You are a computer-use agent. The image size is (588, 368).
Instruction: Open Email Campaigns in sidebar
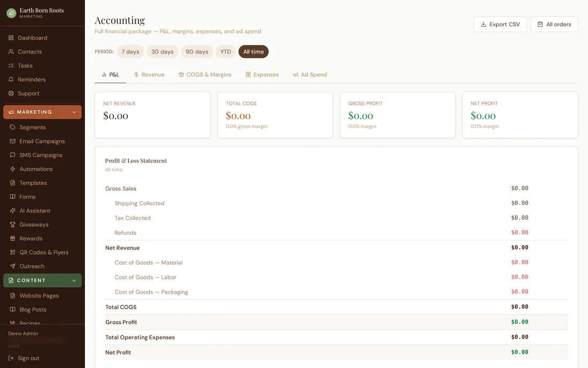tap(42, 141)
